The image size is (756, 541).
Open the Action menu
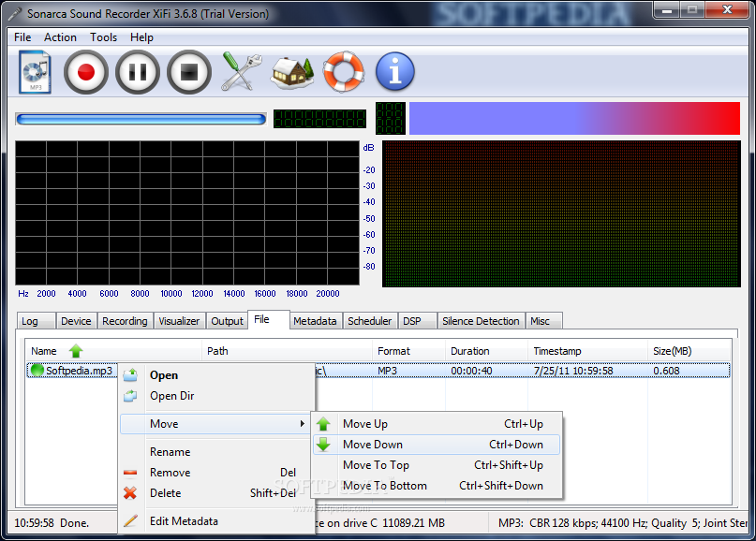[x=60, y=37]
